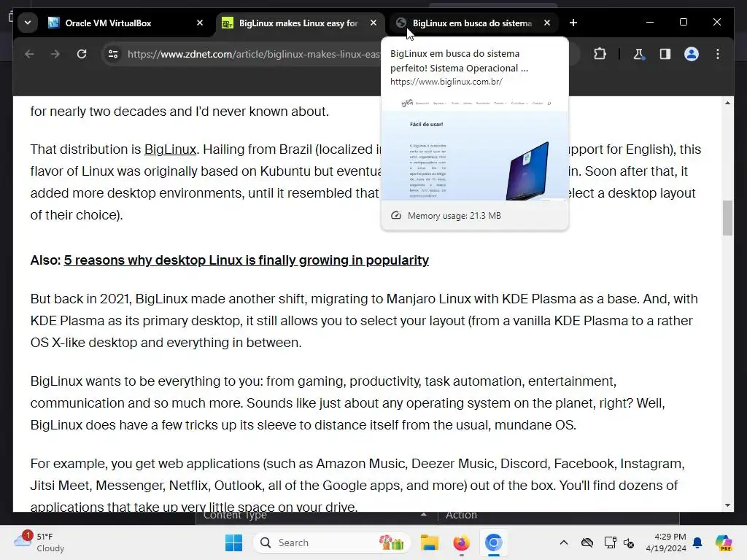Image resolution: width=747 pixels, height=560 pixels.
Task: Open the weather widget showing 51°F Cloudy
Action: point(40,542)
